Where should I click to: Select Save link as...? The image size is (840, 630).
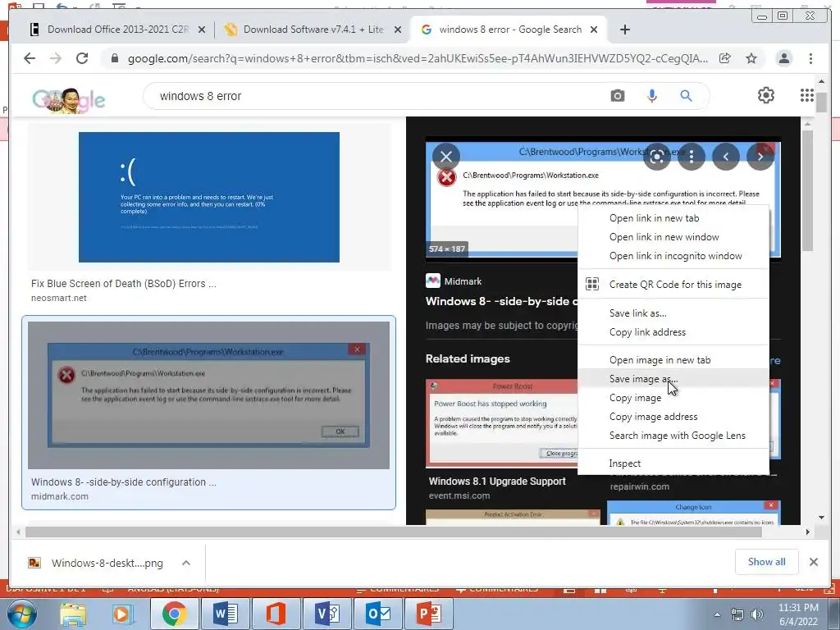[673, 313]
